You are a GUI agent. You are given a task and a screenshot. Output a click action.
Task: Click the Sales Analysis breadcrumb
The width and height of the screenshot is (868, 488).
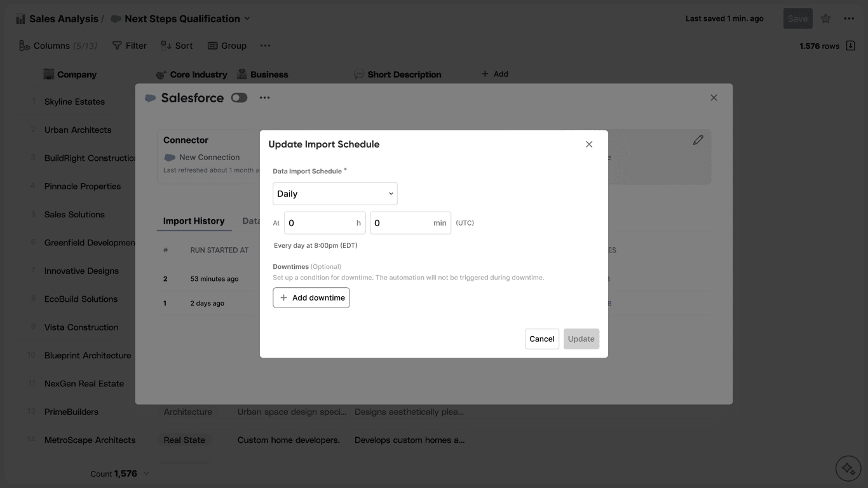[x=64, y=18]
